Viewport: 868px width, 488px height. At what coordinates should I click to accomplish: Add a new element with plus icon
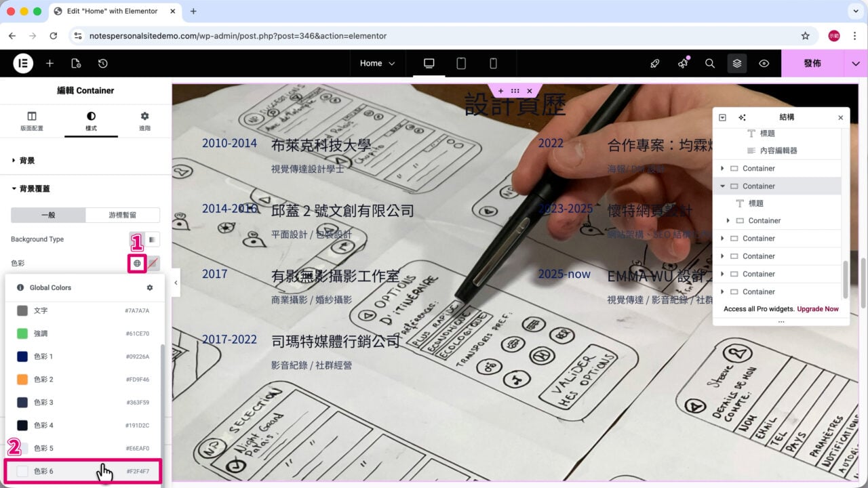(x=50, y=63)
